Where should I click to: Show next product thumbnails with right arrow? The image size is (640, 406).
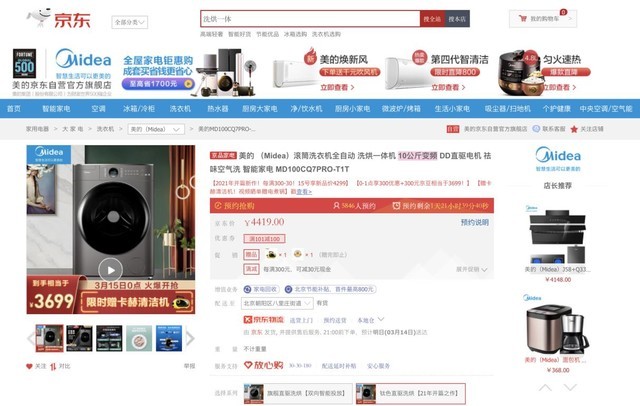point(190,338)
